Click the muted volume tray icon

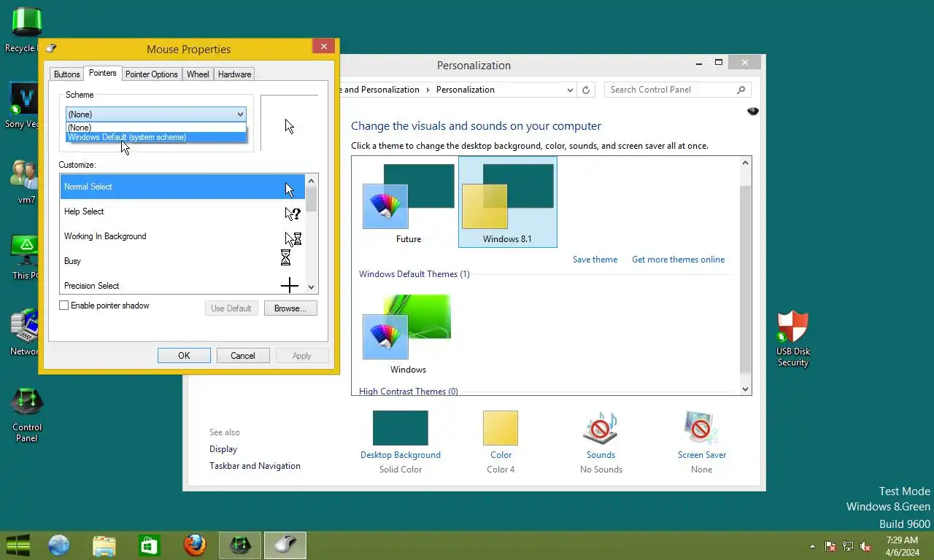coord(865,546)
